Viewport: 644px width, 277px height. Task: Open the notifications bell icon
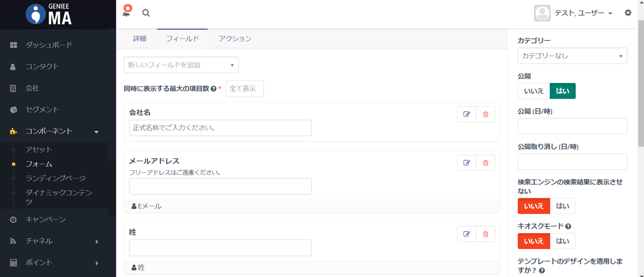click(126, 13)
